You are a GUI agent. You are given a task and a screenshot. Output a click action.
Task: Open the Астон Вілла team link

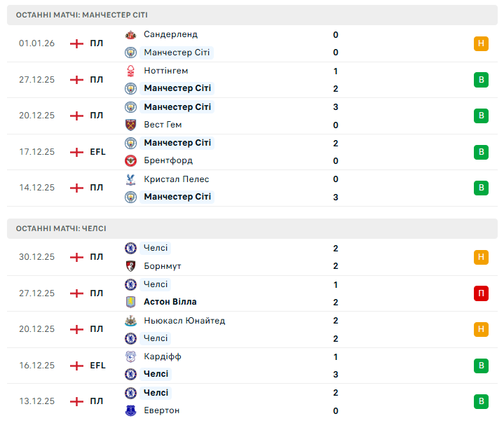tap(170, 302)
